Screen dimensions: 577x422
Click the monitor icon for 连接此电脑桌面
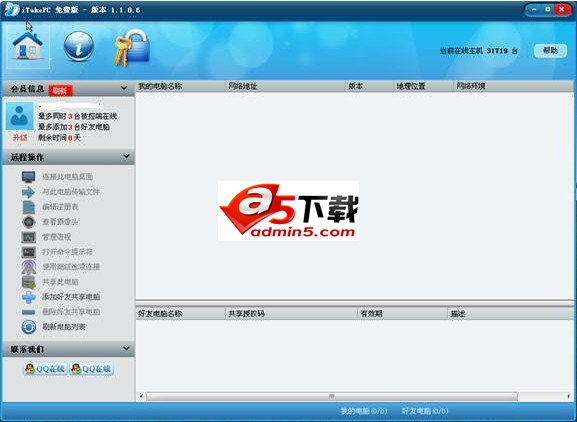29,177
